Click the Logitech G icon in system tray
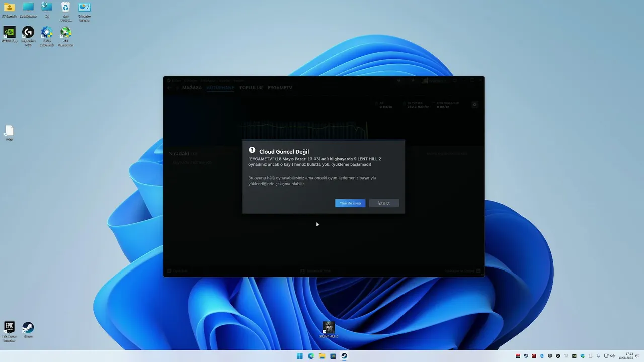 (x=558, y=356)
